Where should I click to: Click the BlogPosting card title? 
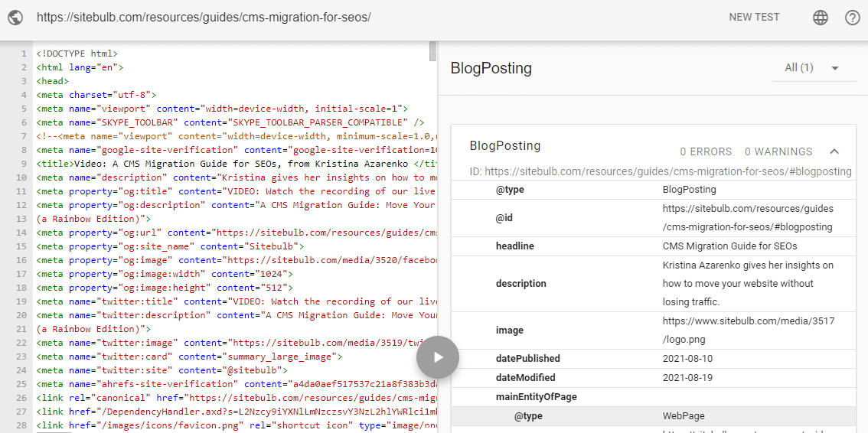(505, 146)
